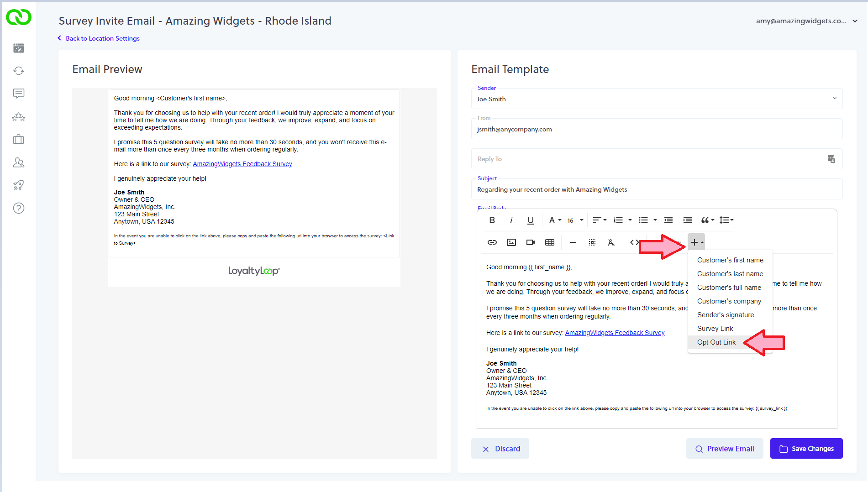Open the dashboard icon in the sidebar
This screenshot has height=492, width=868.
click(x=19, y=48)
